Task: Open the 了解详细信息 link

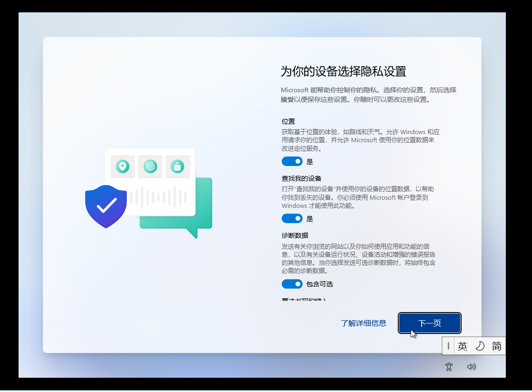Action: click(x=364, y=323)
